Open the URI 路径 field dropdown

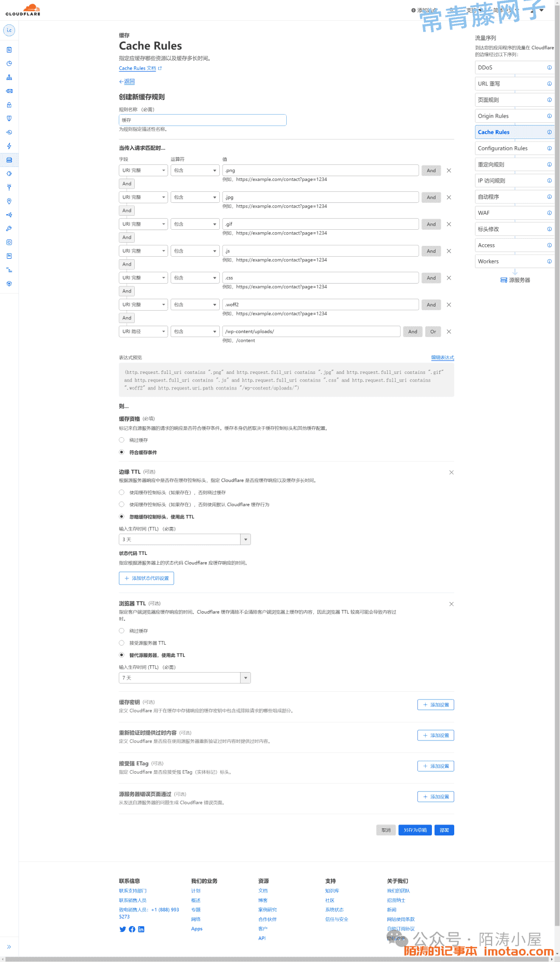pos(143,332)
